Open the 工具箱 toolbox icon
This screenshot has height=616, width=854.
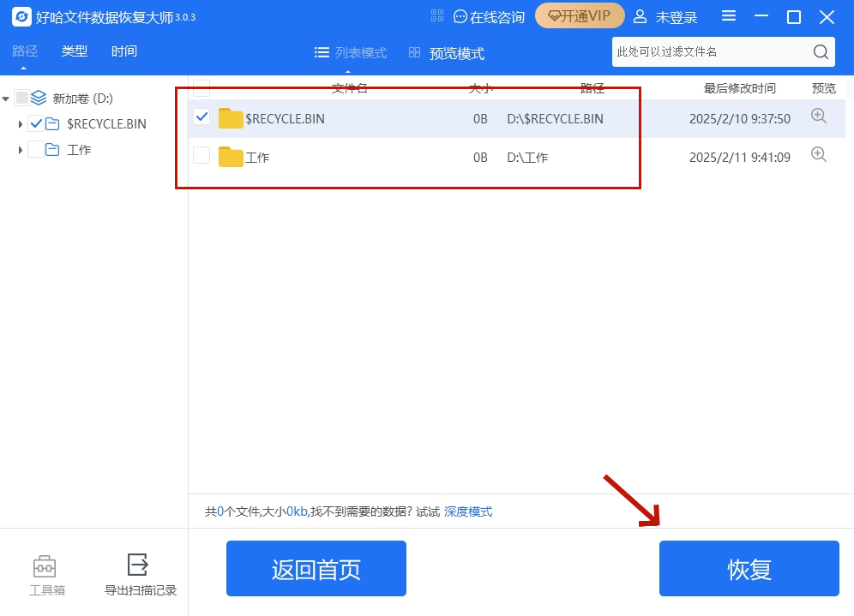[44, 566]
